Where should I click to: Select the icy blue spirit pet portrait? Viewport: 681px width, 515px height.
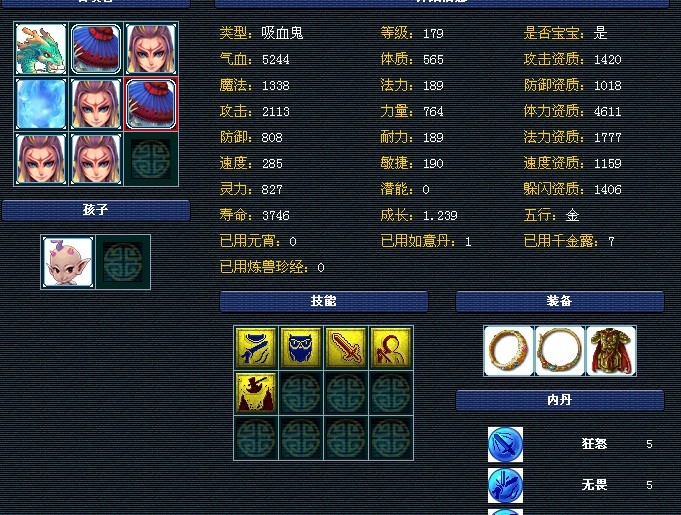tap(41, 104)
